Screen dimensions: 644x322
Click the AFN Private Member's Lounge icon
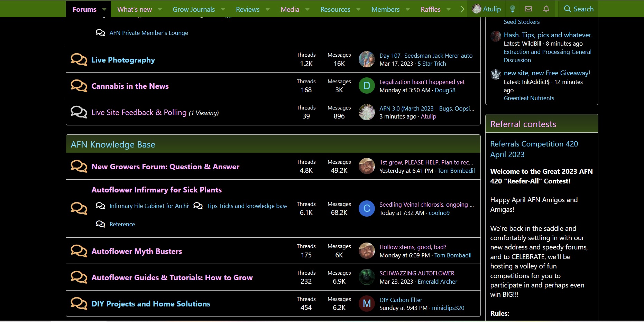pyautogui.click(x=100, y=33)
